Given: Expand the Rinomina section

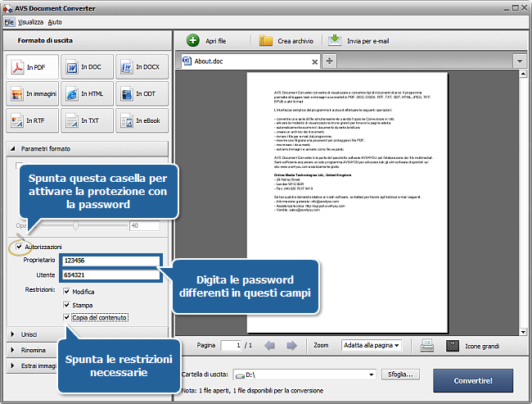Looking at the screenshot, I should [x=12, y=350].
